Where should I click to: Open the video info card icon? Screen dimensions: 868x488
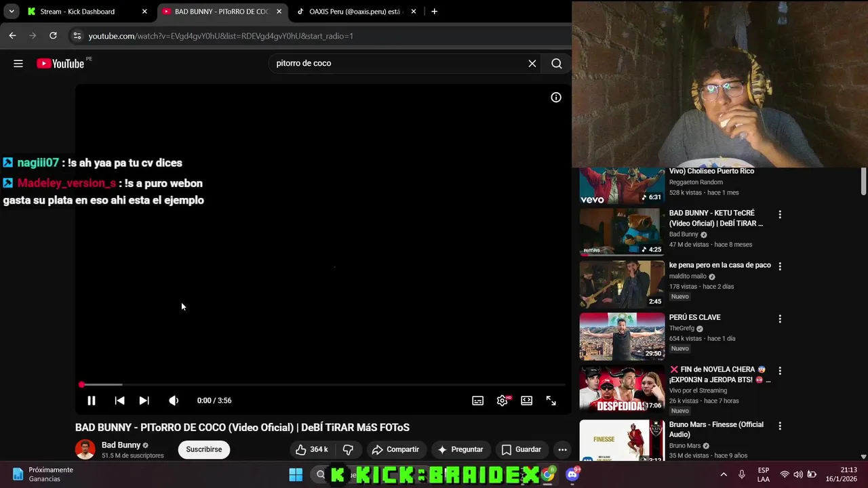(x=556, y=98)
